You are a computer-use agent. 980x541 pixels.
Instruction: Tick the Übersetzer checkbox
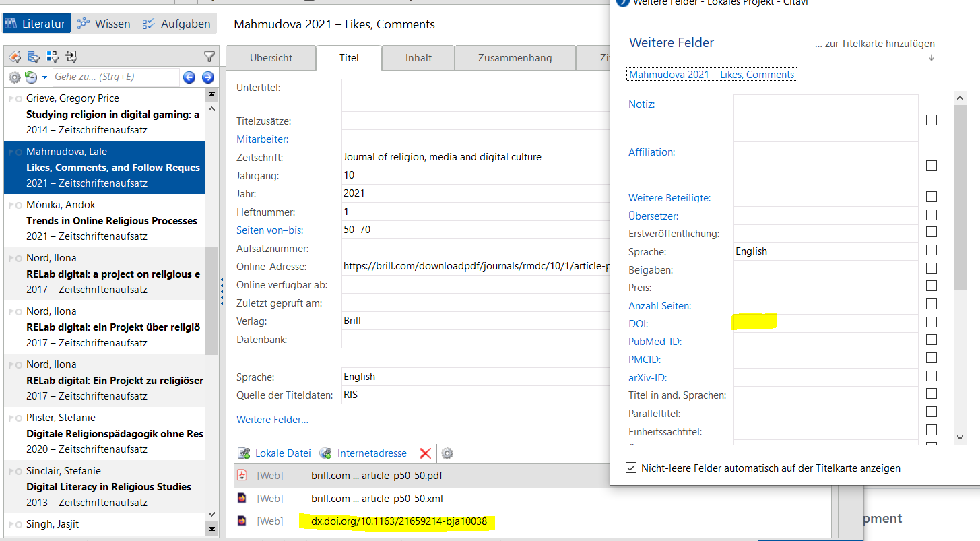click(x=932, y=216)
